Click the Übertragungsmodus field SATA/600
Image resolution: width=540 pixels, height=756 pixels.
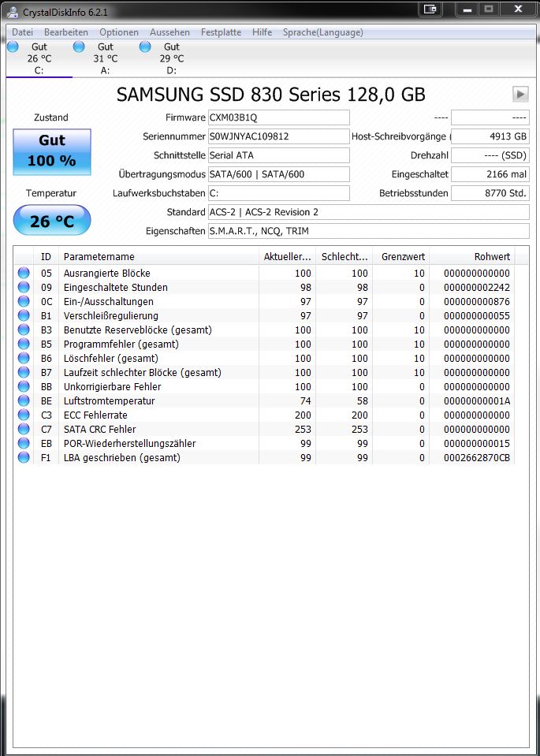(279, 174)
